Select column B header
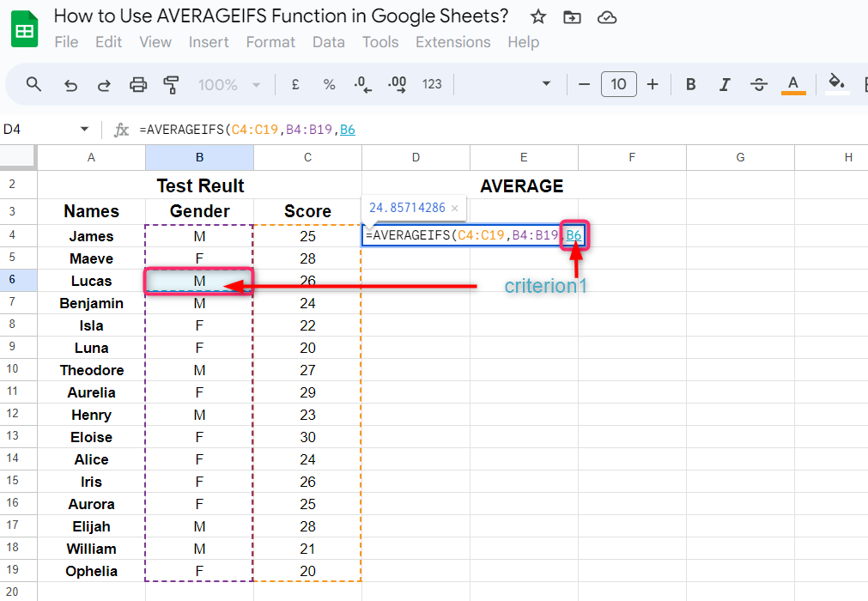This screenshot has width=868, height=601. tap(199, 158)
